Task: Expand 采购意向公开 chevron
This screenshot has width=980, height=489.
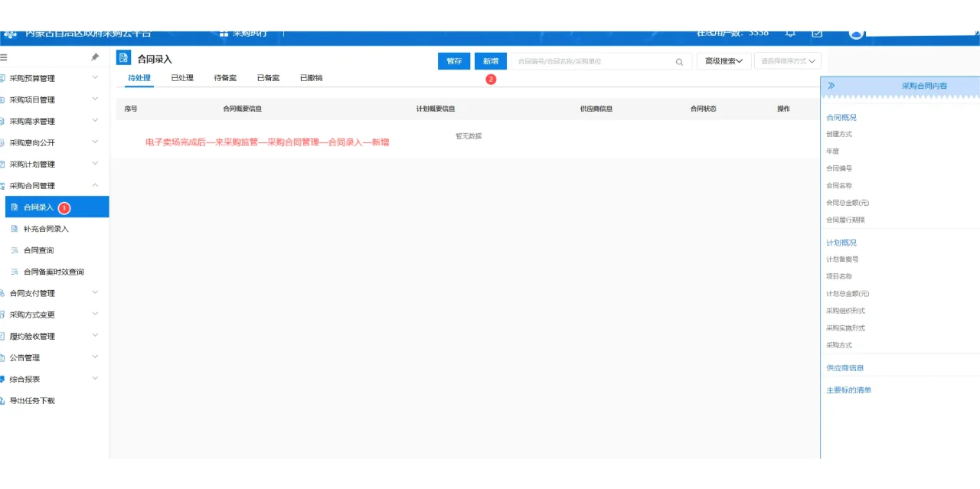Action: [95, 142]
